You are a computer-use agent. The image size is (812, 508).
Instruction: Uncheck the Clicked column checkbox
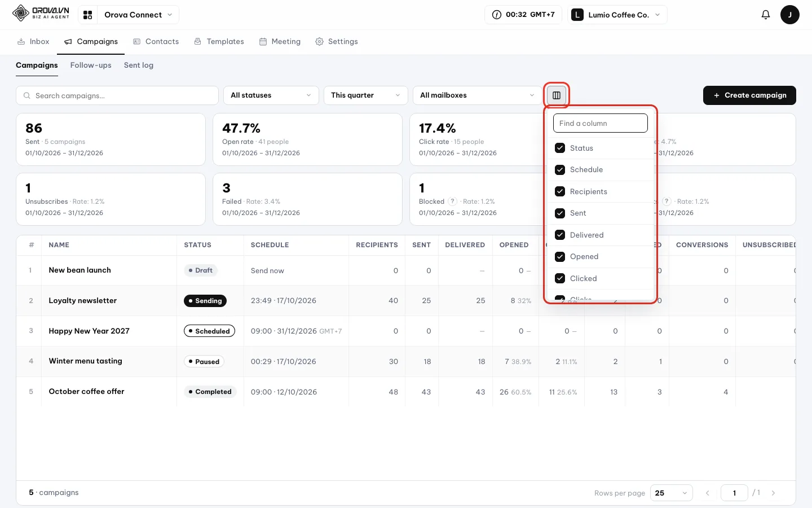coord(560,278)
